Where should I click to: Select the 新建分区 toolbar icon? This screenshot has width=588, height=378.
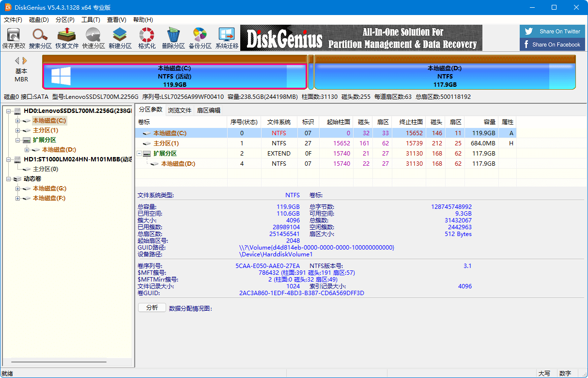click(120, 38)
